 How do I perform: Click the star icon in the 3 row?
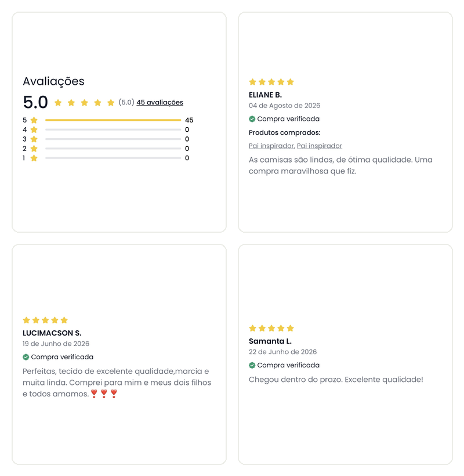click(x=34, y=139)
